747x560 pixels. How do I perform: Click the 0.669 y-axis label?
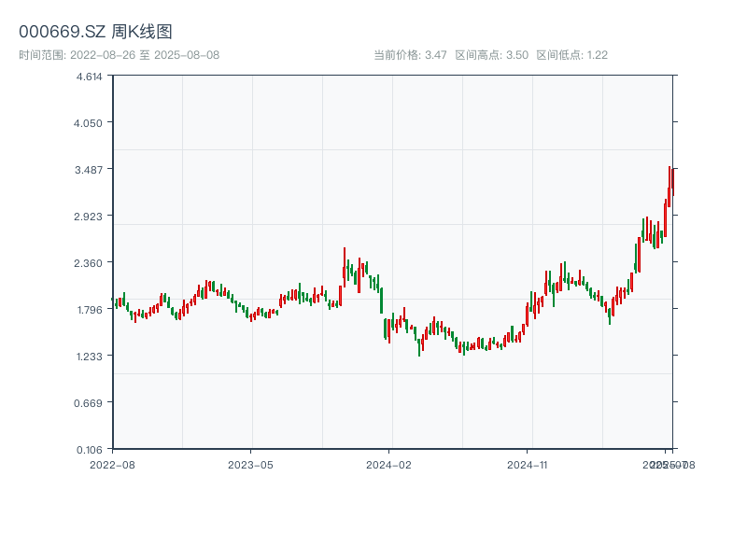[x=89, y=402]
